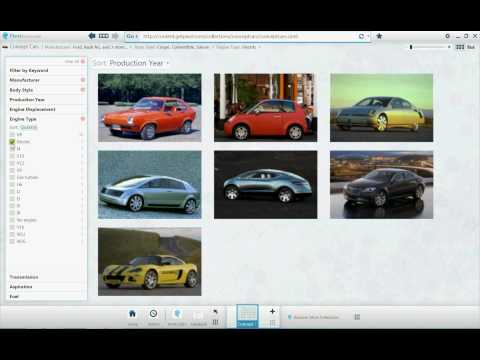Open the dark sedan by the city skyline thumbnail
The width and height of the screenshot is (480, 360).
[382, 185]
